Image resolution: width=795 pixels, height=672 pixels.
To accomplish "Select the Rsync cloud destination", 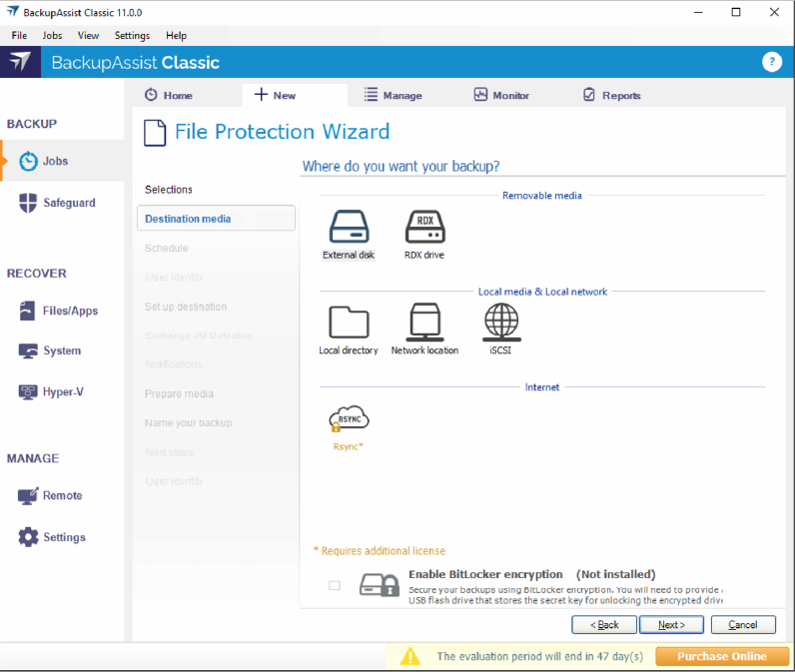I will pos(349,419).
